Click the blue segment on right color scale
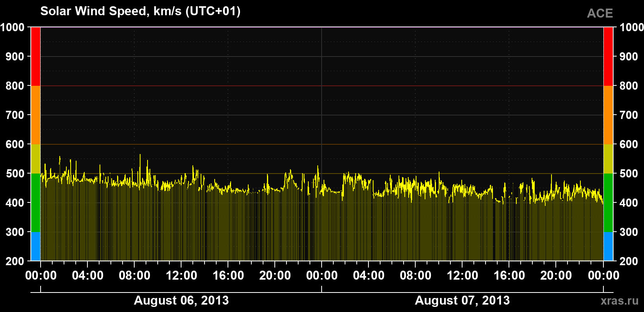Image resolution: width=644 pixels, height=312 pixels. point(608,246)
